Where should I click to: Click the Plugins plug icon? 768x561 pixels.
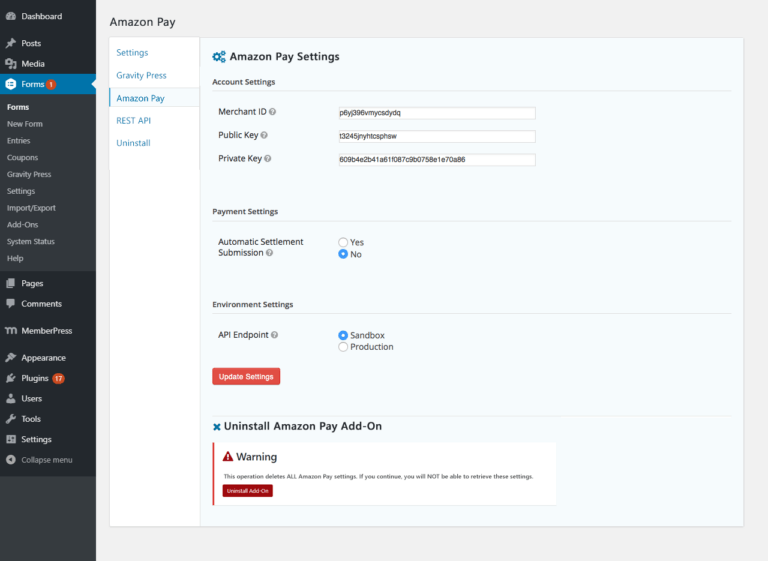coord(11,378)
